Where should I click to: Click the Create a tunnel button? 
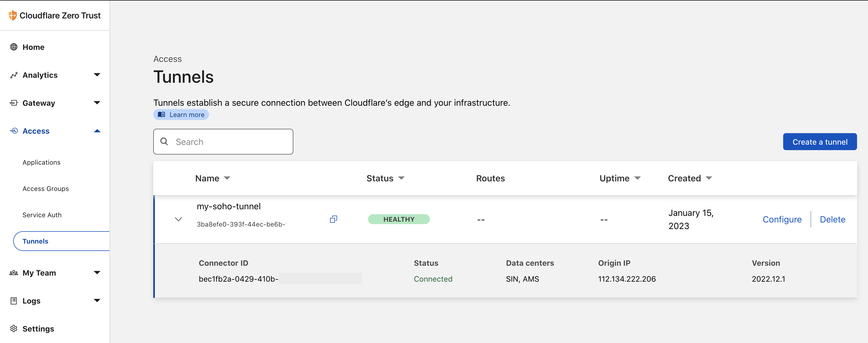820,142
